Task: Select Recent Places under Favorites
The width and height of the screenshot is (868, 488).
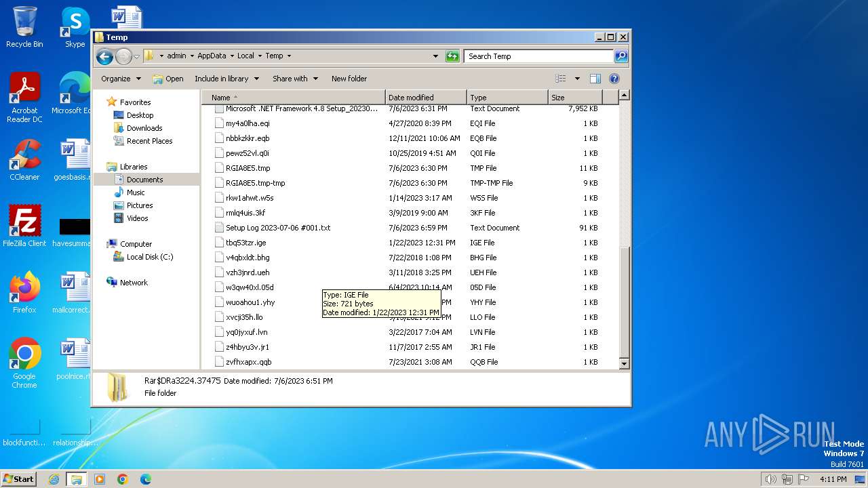Action: [x=149, y=141]
